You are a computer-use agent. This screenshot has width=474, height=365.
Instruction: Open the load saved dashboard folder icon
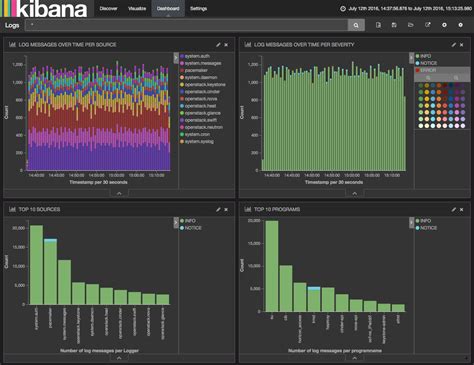411,25
